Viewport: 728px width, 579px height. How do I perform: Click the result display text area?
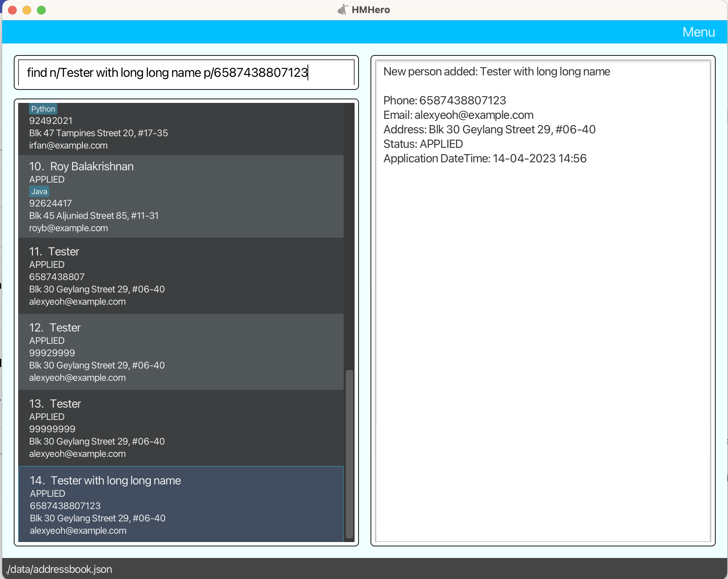click(x=542, y=301)
